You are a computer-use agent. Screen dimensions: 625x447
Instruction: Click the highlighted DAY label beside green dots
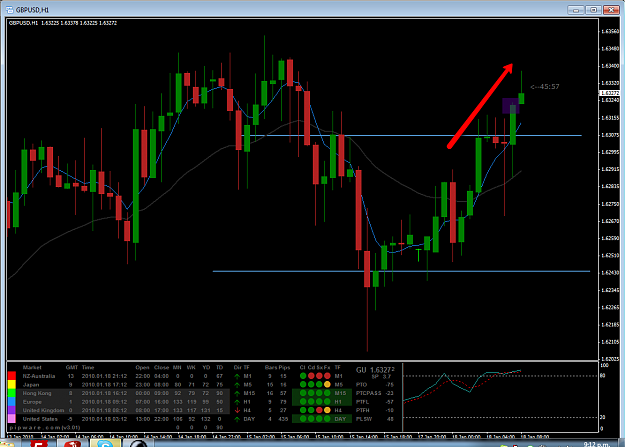click(x=340, y=419)
